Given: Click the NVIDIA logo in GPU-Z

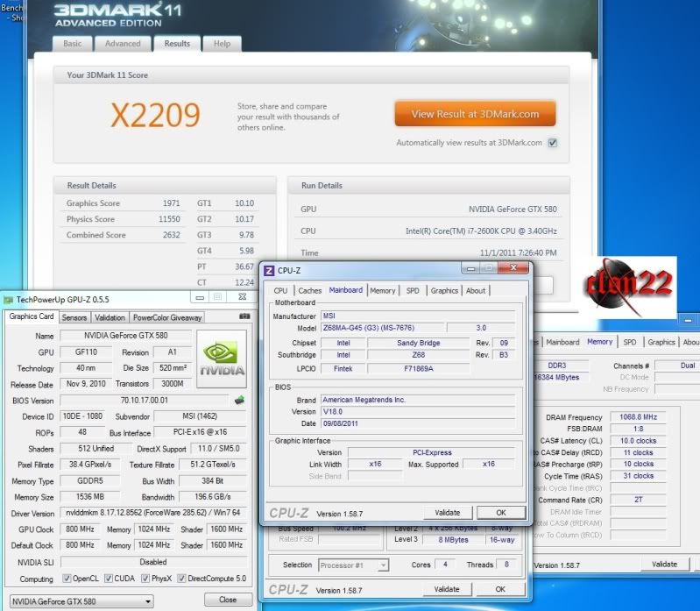Looking at the screenshot, I should tap(222, 359).
